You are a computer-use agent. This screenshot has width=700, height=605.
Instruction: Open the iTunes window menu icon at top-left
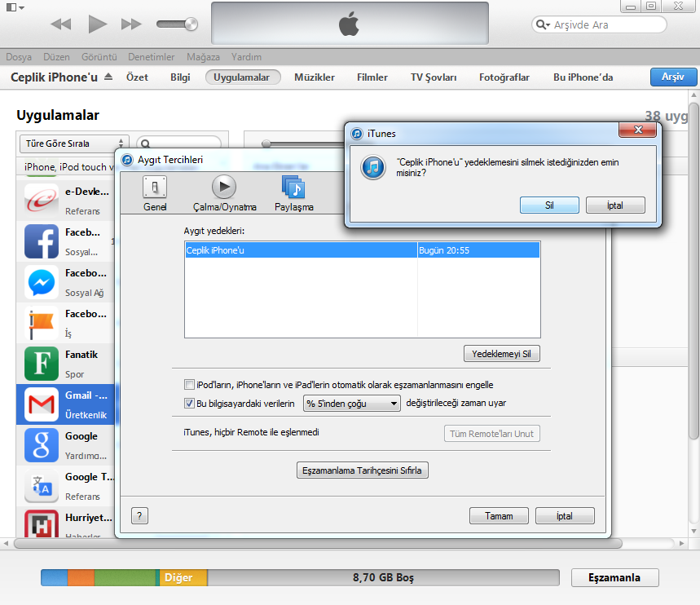coord(15,7)
